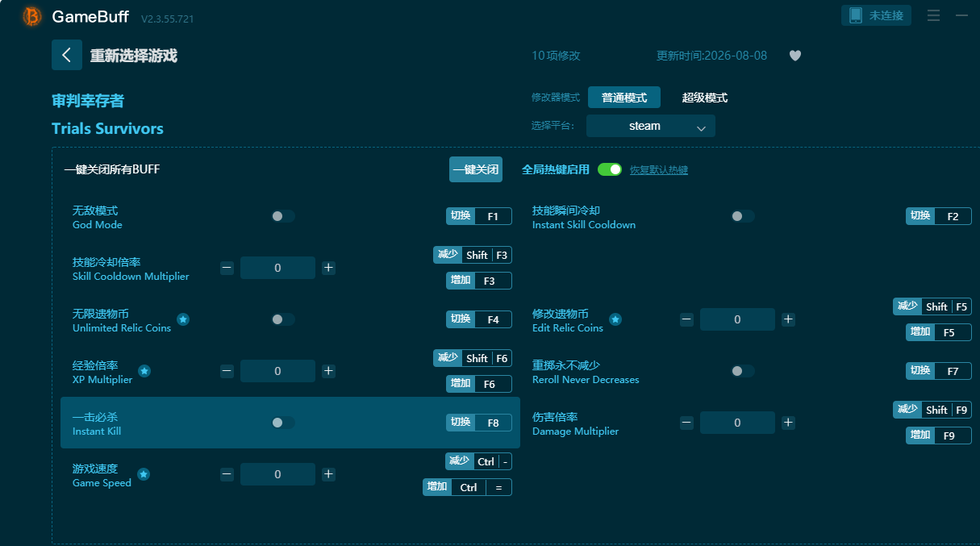This screenshot has height=546, width=980.
Task: Click Edit Relic Coins value field
Action: point(737,319)
